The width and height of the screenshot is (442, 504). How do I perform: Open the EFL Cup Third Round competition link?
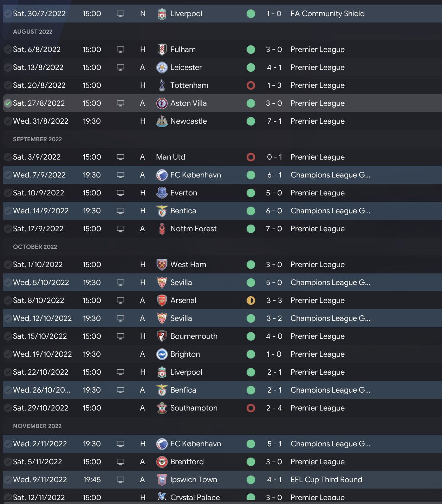coord(326,480)
